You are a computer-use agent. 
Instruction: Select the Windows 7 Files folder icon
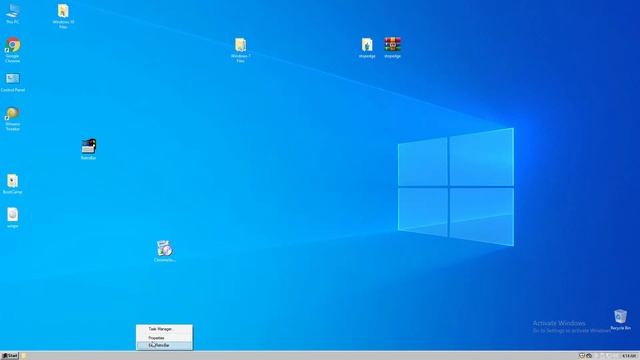[240, 50]
